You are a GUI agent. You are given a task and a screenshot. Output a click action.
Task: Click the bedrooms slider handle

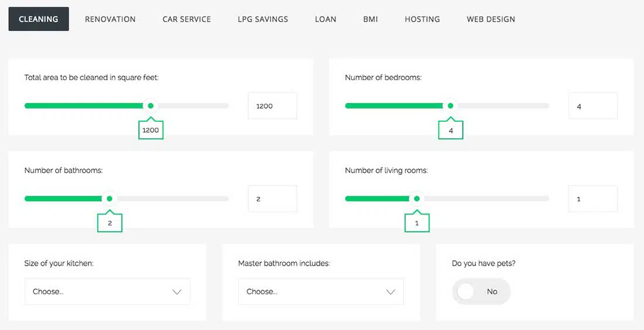(x=450, y=106)
